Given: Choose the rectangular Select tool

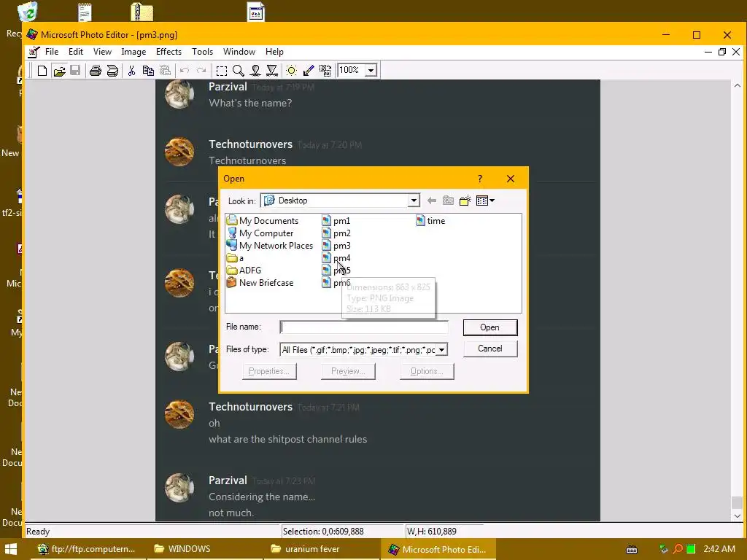Looking at the screenshot, I should pos(222,71).
